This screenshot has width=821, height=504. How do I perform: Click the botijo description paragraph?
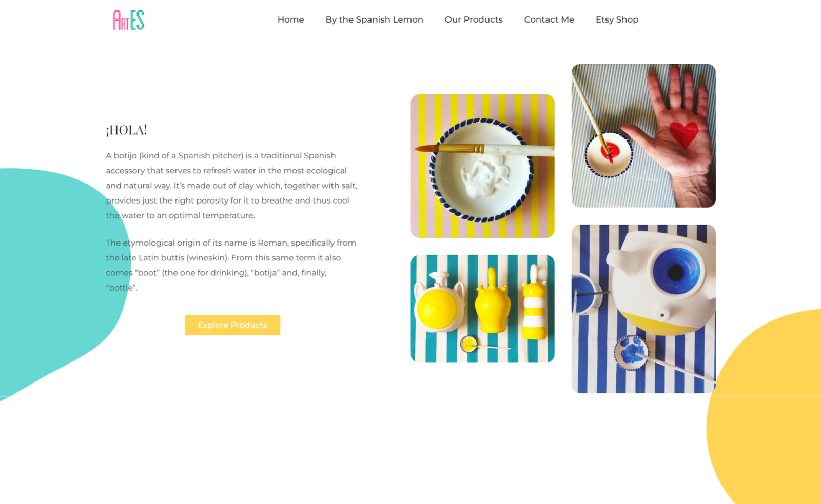(x=232, y=186)
